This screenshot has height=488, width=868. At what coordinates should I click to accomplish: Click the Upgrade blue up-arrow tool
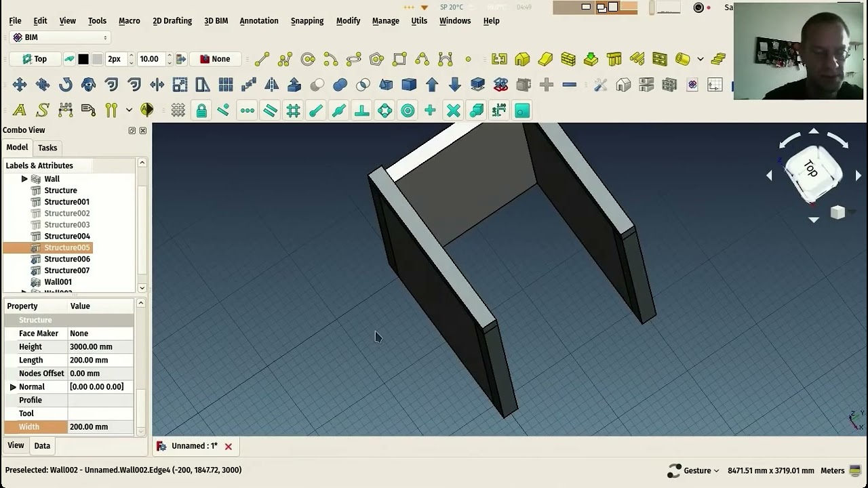432,85
